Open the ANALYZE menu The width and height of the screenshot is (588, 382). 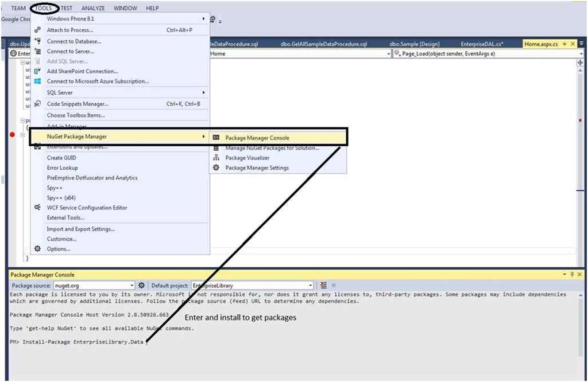coord(92,7)
